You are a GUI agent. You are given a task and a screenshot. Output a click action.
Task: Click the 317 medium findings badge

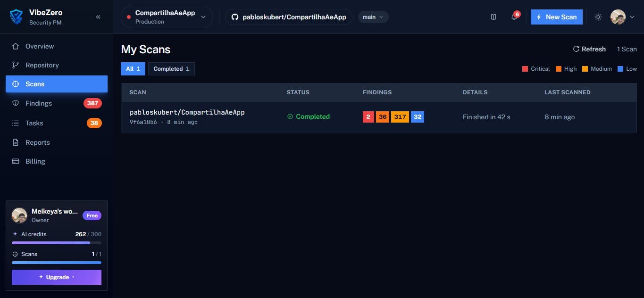tap(400, 117)
